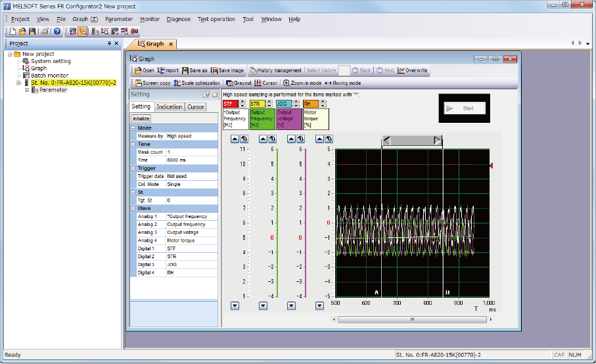Open a graph file in Graph window

click(x=144, y=70)
